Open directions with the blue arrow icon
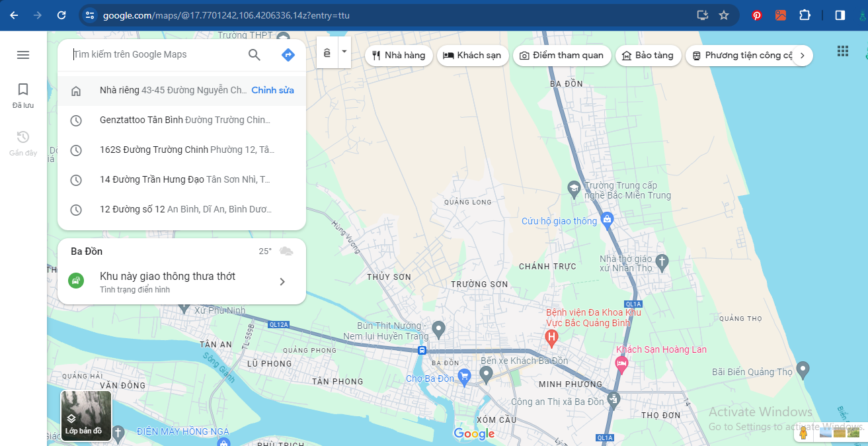 point(288,55)
